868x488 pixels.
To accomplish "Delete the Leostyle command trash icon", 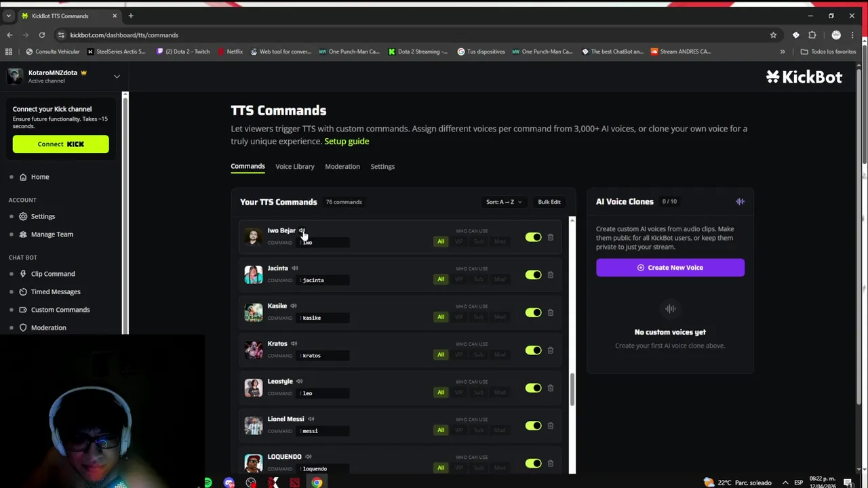I will point(550,388).
